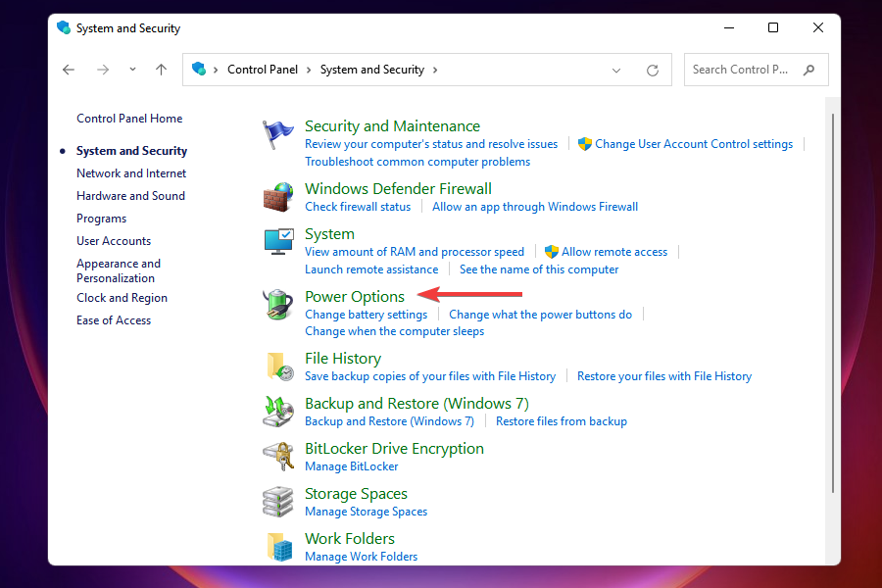Click Restore files from backup

[x=562, y=421]
